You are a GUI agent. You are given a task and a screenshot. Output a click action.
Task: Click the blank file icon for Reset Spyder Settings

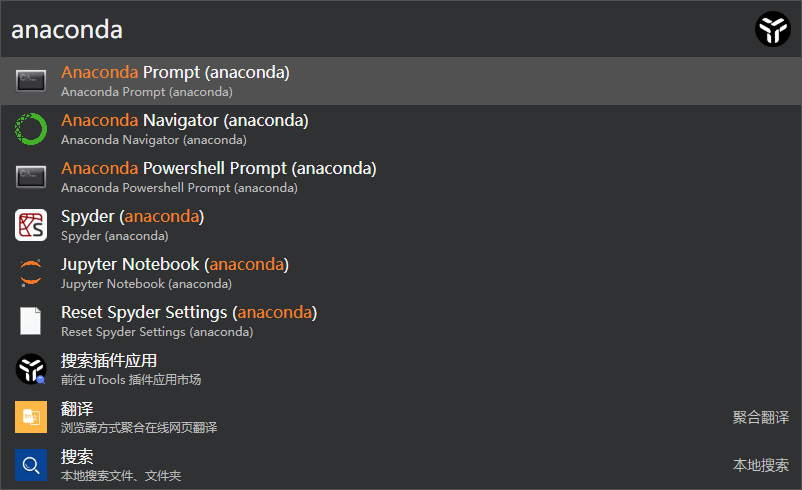[x=31, y=321]
